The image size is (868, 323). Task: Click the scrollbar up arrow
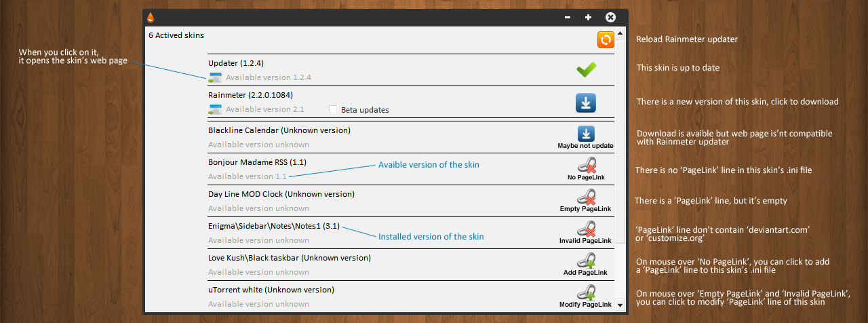(620, 32)
